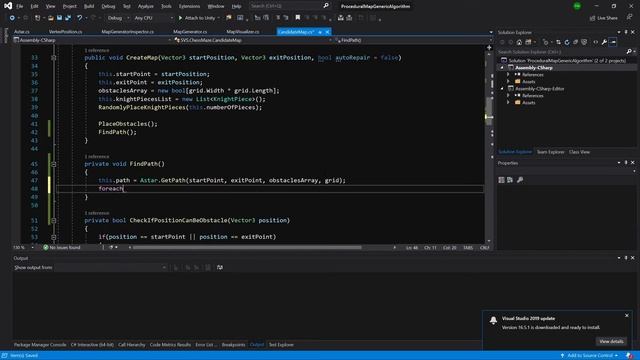Viewport: 640px width, 360px height.
Task: Click the Solution Explorer Properties wrench icon
Action: [604, 42]
